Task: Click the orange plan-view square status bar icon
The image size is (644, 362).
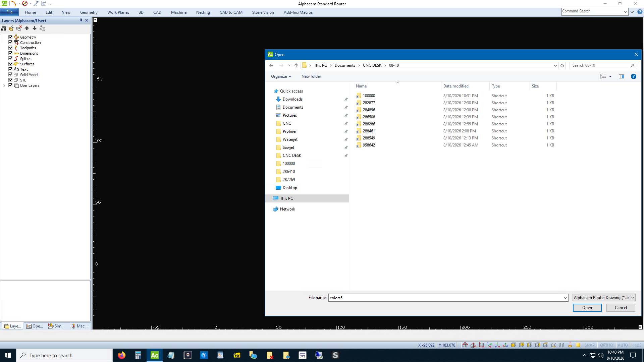Action: tap(578, 345)
